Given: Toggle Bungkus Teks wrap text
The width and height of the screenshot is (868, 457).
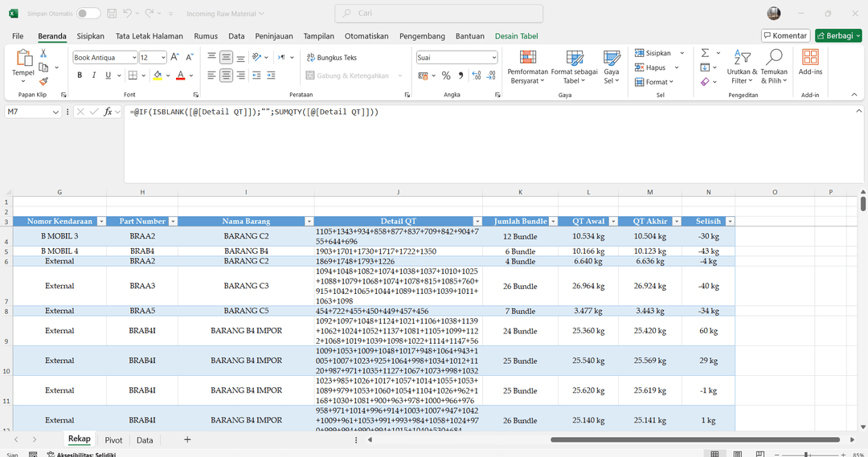Looking at the screenshot, I should 330,58.
